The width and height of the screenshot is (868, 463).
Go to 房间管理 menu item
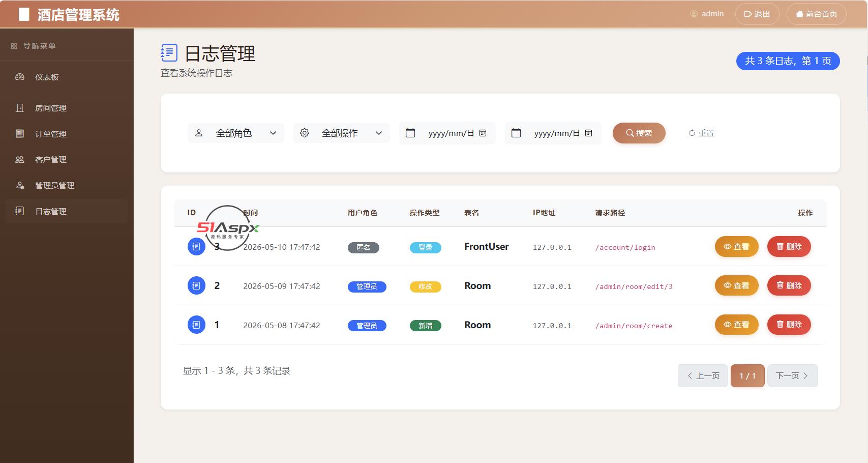[67, 108]
